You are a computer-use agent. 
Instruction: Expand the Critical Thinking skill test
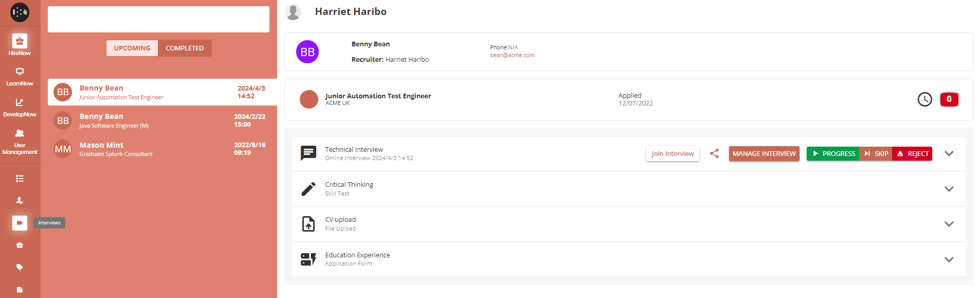[949, 189]
